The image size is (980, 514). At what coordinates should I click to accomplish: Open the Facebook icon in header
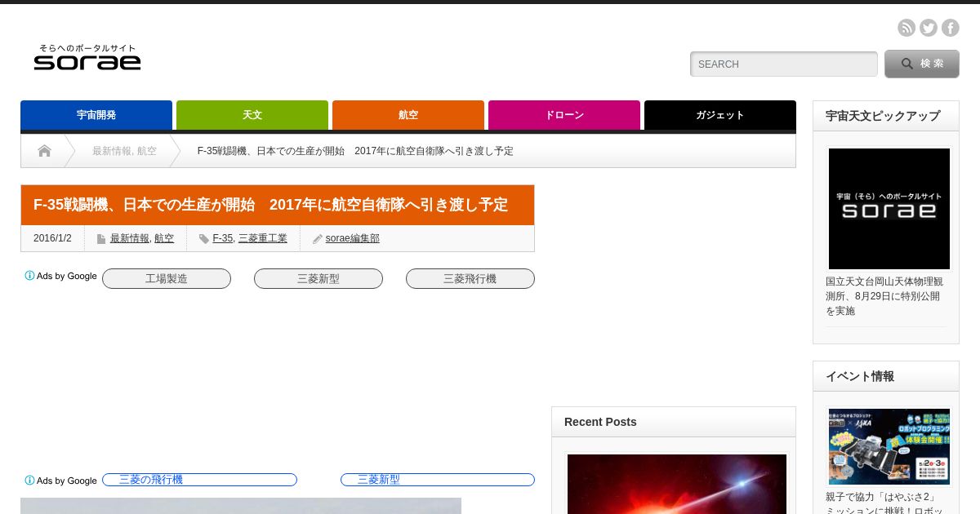click(951, 28)
